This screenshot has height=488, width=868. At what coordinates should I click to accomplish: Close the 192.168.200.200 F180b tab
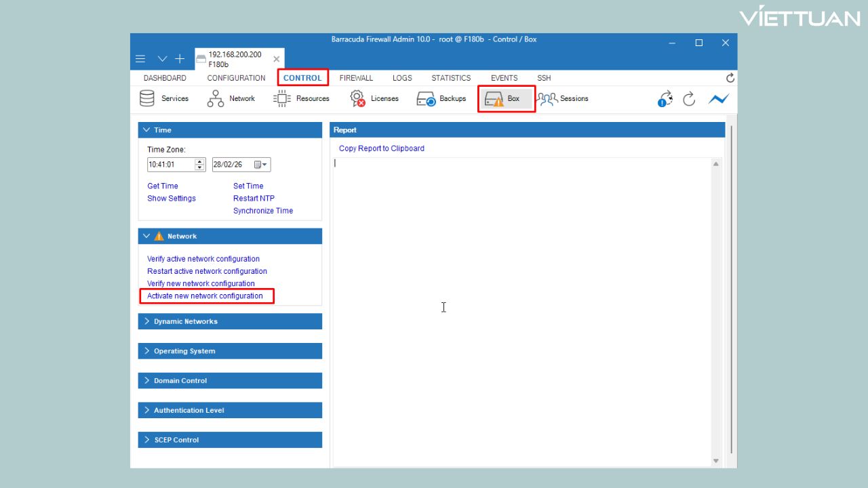[276, 59]
